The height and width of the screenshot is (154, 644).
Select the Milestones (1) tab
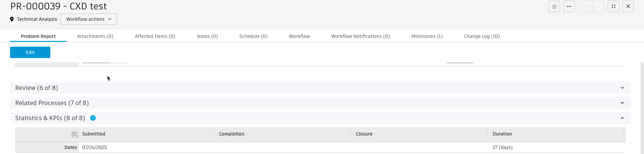tap(427, 36)
